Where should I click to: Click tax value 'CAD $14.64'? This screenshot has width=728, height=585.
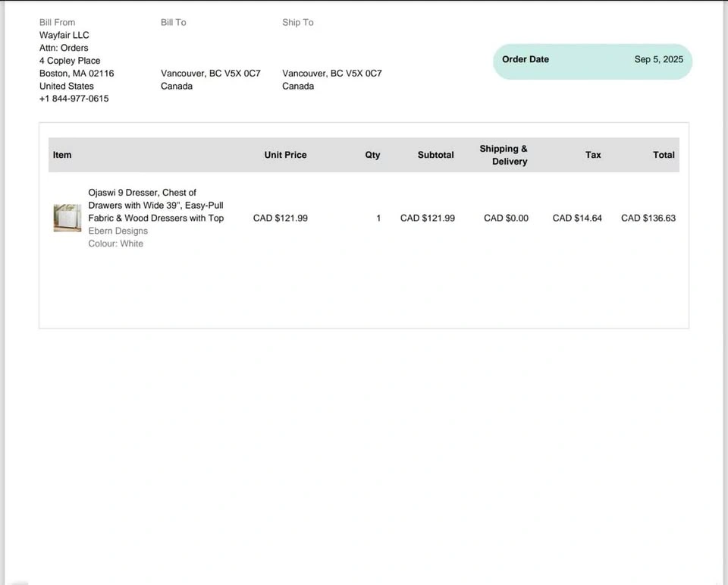coord(577,218)
